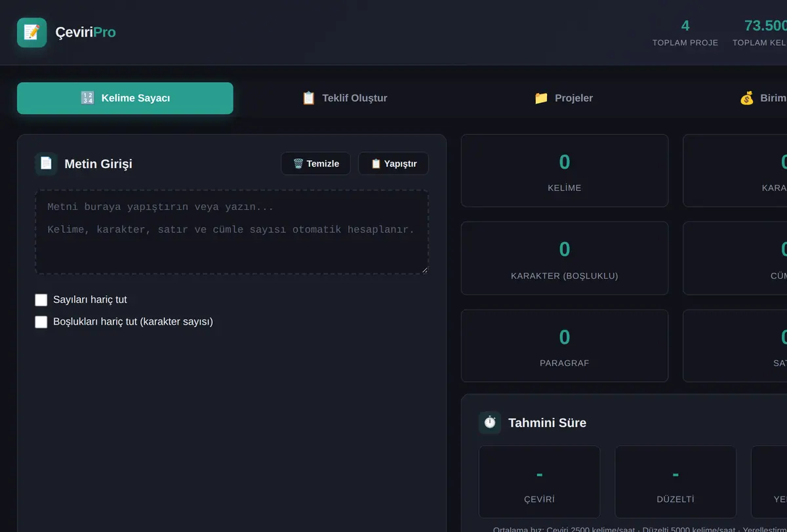
Task: Click the clipboard icon on Teklif Oluştur tab
Action: pos(308,98)
